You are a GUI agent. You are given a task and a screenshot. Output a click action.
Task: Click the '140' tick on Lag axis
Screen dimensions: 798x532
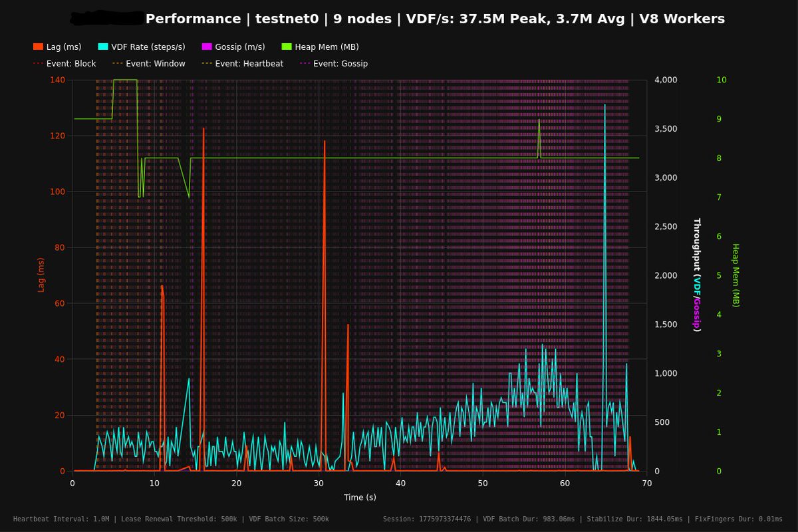(58, 80)
